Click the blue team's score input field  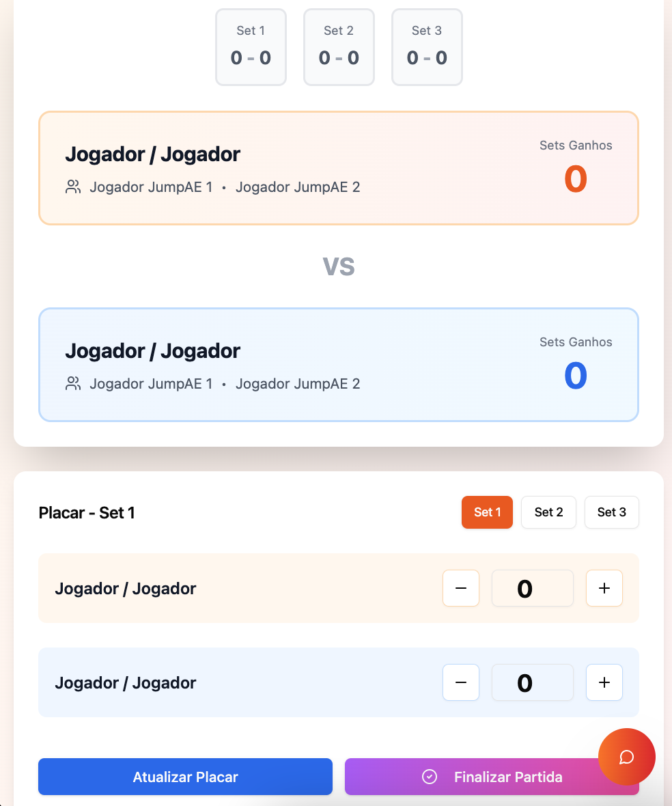(x=532, y=682)
